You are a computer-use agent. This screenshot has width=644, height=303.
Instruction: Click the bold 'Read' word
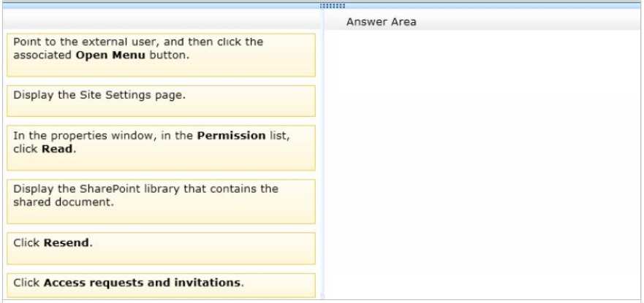coord(57,149)
